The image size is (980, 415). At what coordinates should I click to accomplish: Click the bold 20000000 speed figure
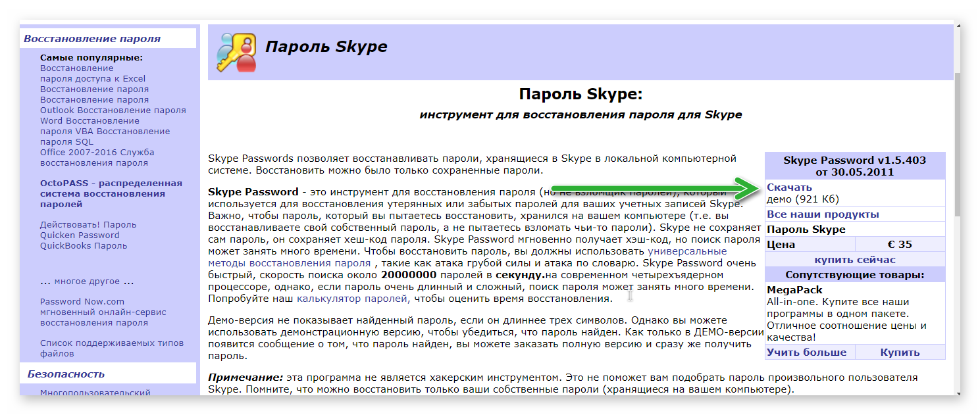409,274
